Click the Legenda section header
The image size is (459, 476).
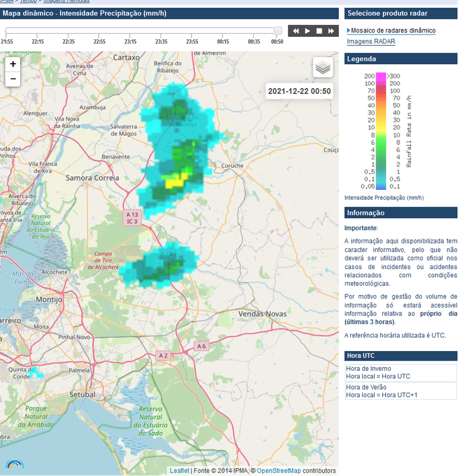(x=401, y=59)
